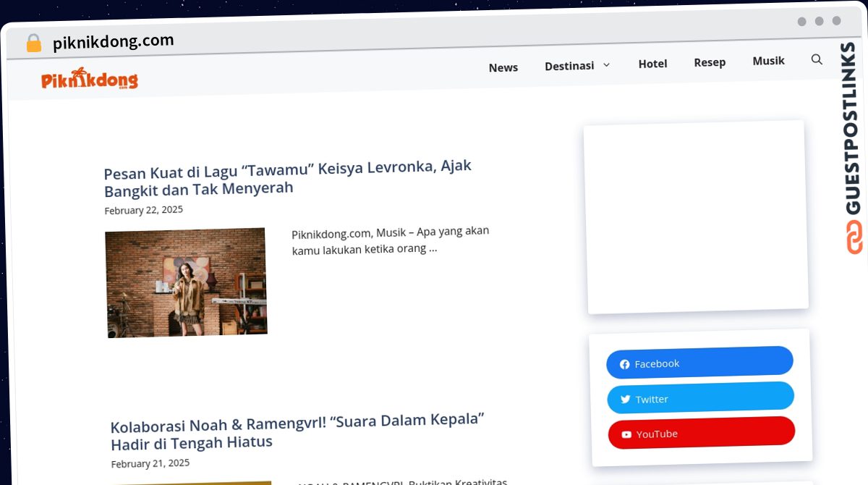
Task: Open the Destinasi menu item
Action: click(569, 66)
